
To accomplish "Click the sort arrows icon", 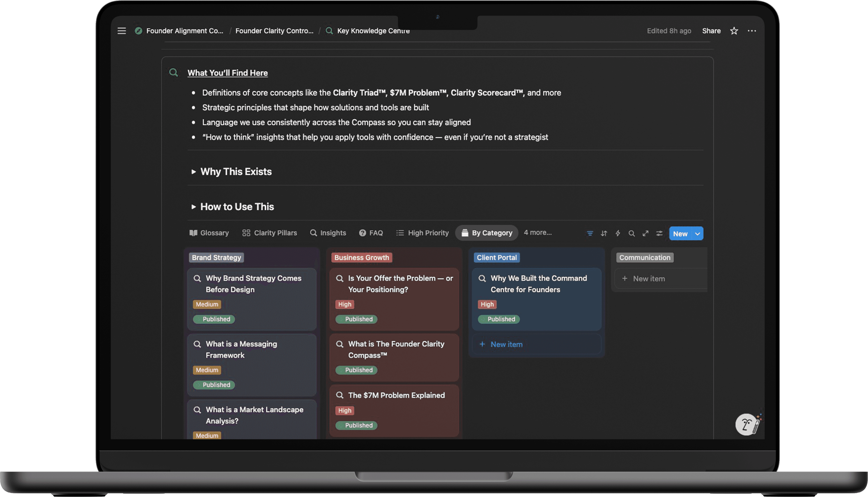I will (x=604, y=233).
